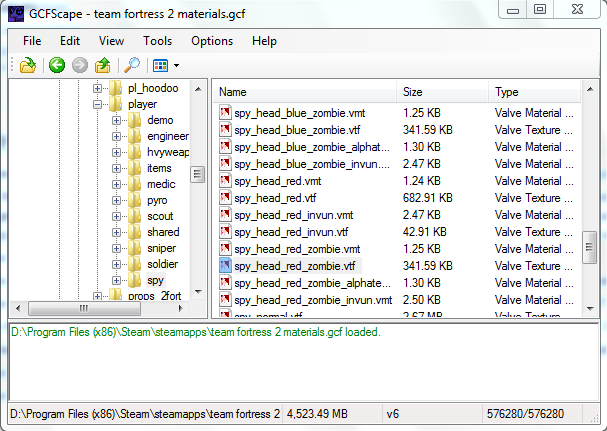Select the sniper folder in tree
The image size is (607, 431).
pyautogui.click(x=161, y=248)
